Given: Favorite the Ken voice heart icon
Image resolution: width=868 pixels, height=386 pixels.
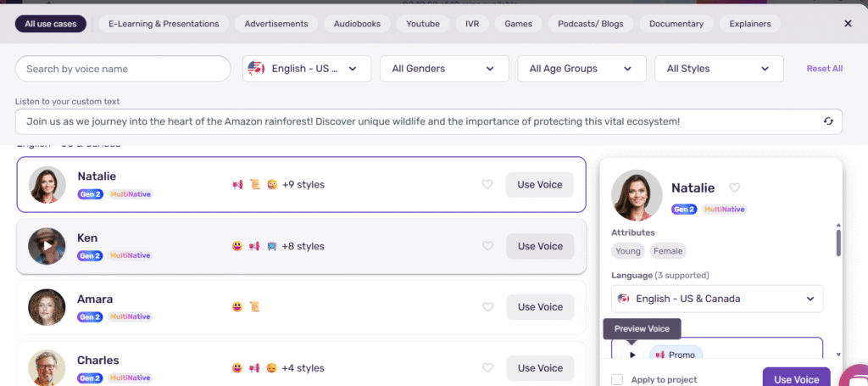Looking at the screenshot, I should coord(487,246).
